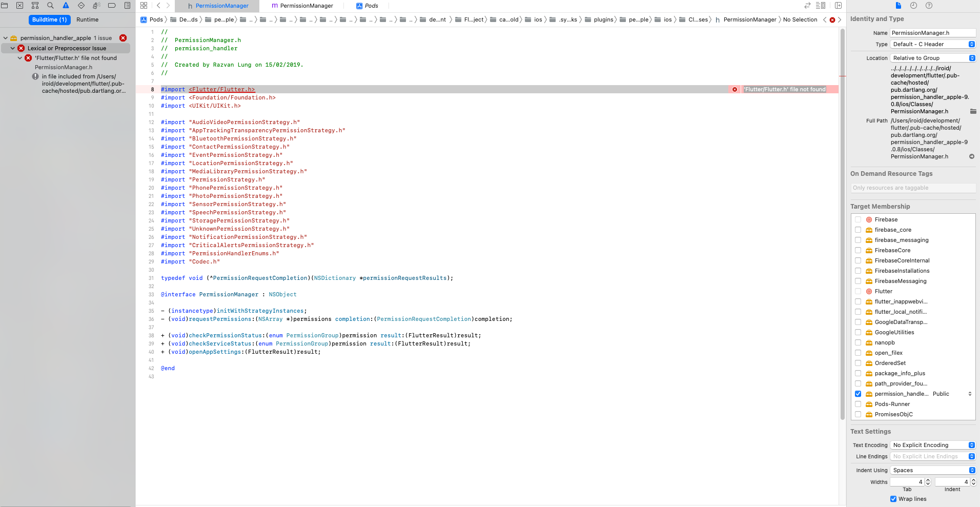Check the firebase_messaging target
This screenshot has height=507, width=980.
858,240
